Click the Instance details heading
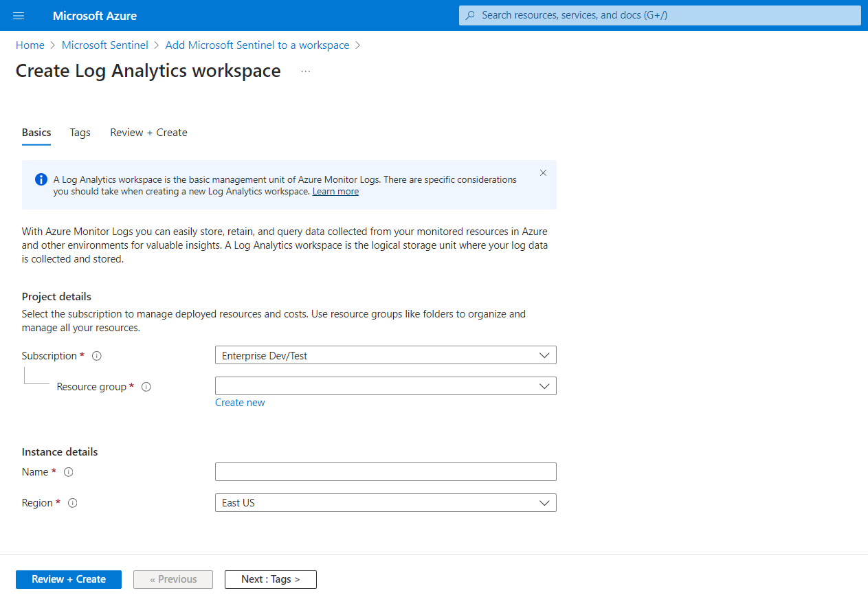 [x=60, y=452]
